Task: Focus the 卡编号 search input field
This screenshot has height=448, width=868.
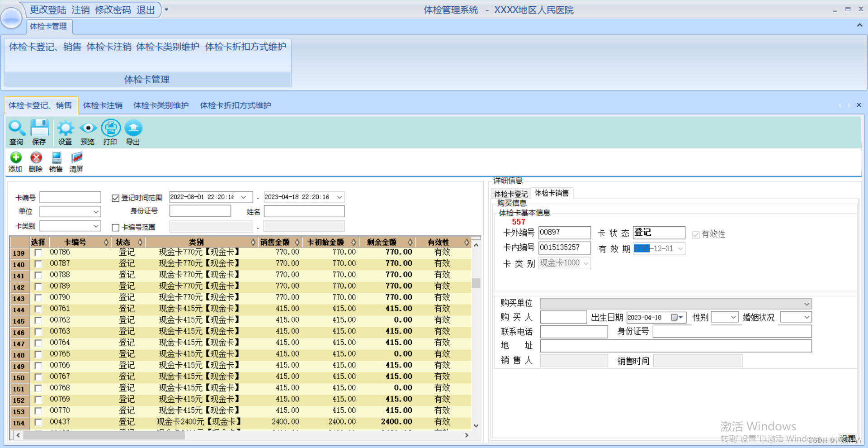Action: click(70, 197)
